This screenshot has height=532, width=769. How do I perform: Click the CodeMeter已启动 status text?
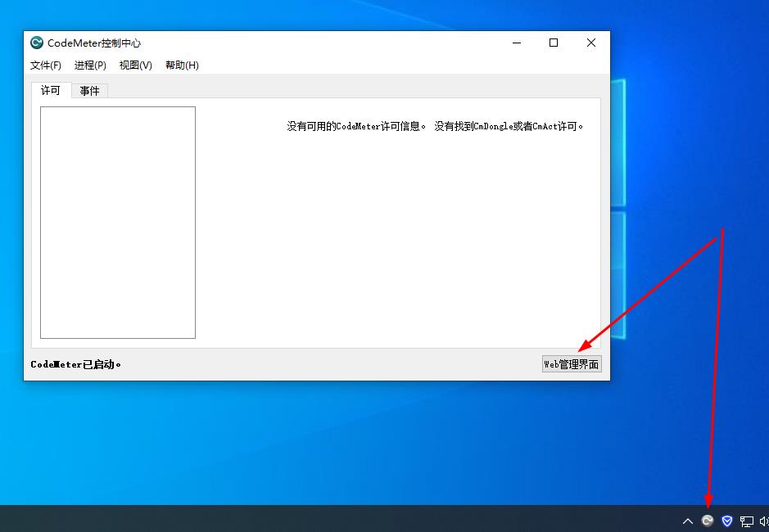point(75,364)
